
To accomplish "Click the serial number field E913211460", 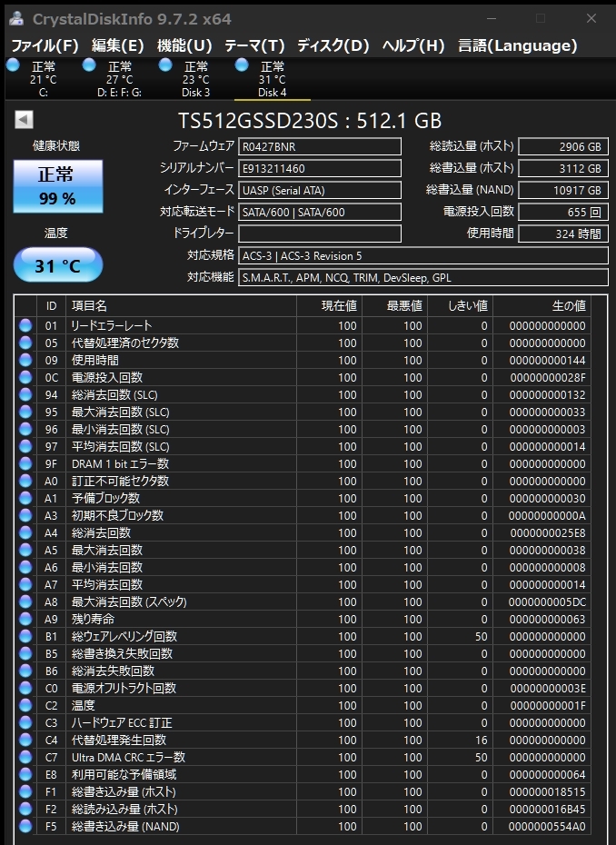I will coord(320,168).
